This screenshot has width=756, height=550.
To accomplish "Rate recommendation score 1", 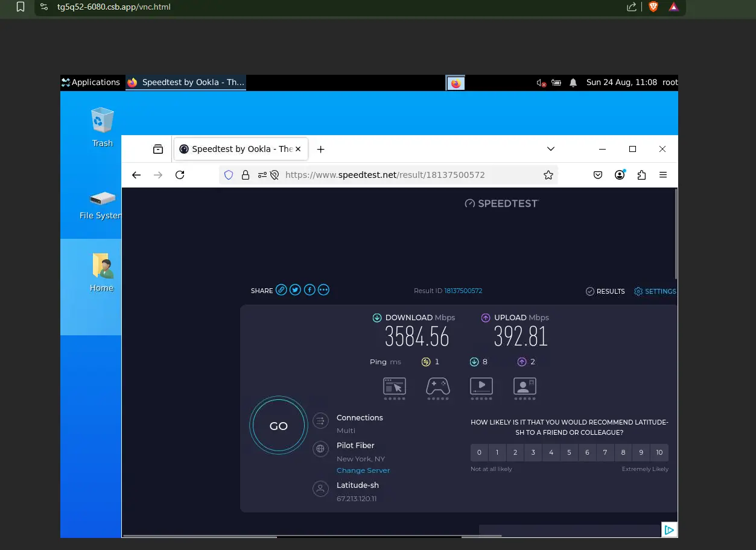I will pyautogui.click(x=497, y=452).
